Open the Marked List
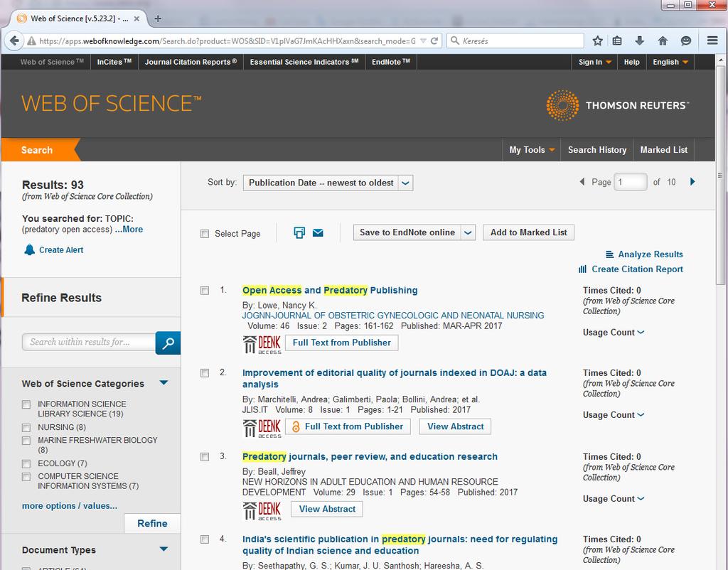This screenshot has width=728, height=570. click(663, 150)
